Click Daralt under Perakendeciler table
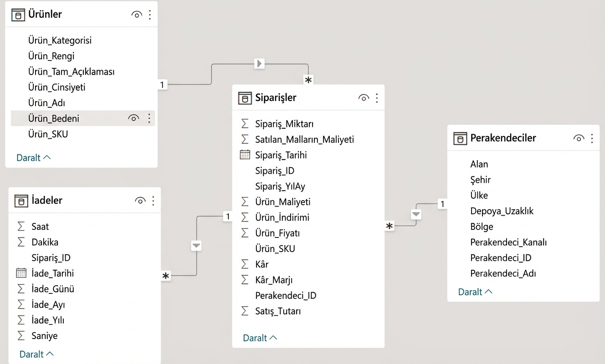Viewport: 605px width, 364px height. coord(471,292)
